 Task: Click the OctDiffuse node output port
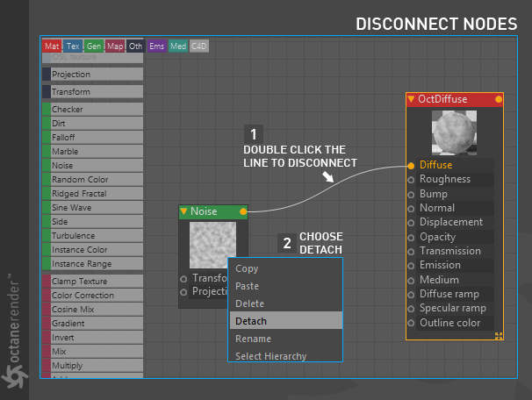[499, 99]
